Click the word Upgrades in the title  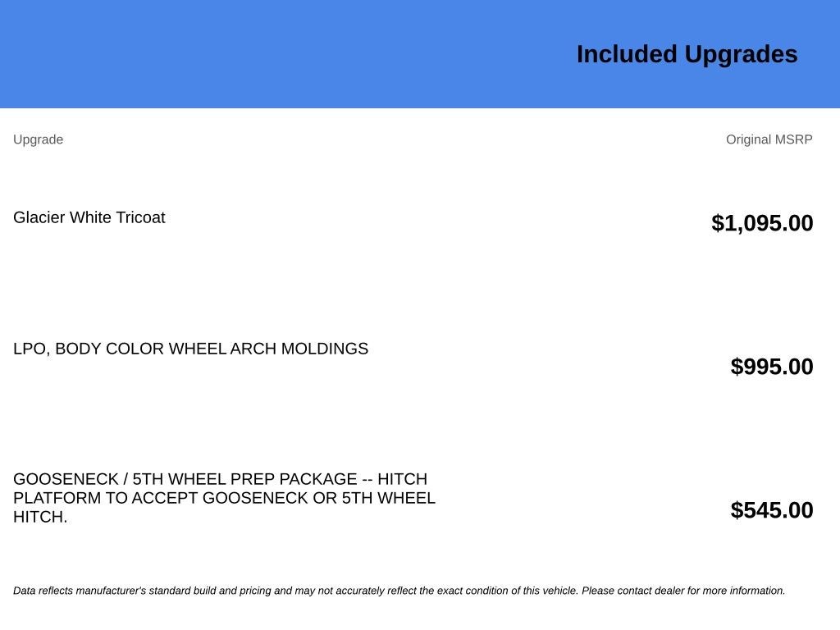tap(742, 55)
